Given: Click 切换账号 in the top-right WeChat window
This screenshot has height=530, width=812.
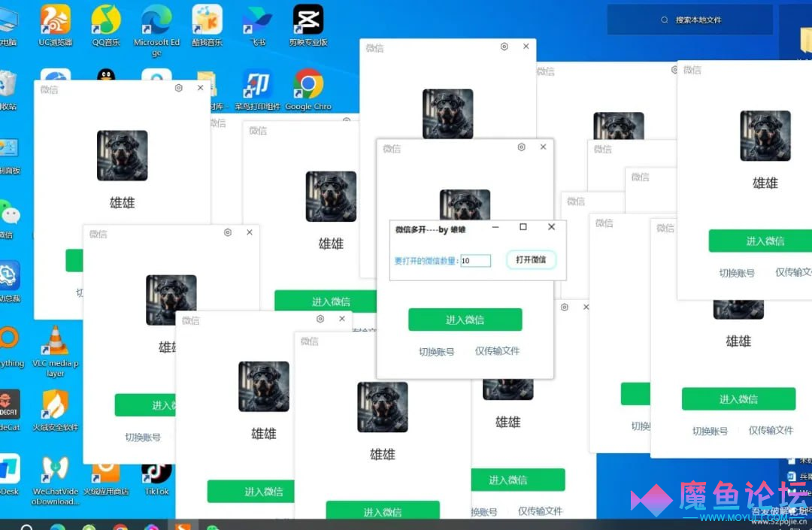Looking at the screenshot, I should pyautogui.click(x=737, y=274).
